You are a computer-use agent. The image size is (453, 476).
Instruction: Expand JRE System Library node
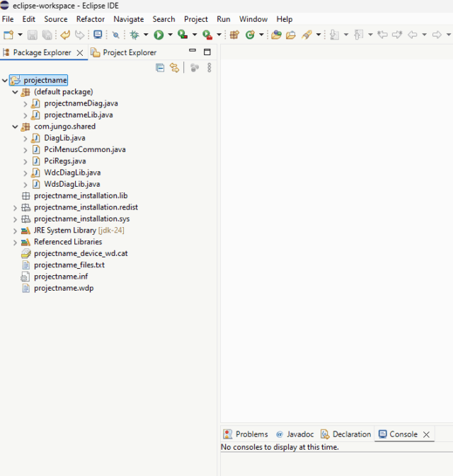pos(15,231)
